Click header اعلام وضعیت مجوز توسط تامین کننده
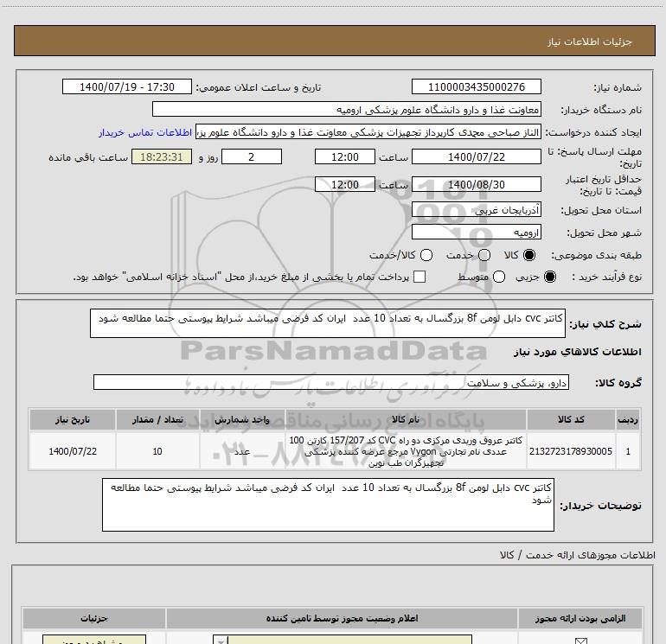 (x=342, y=618)
